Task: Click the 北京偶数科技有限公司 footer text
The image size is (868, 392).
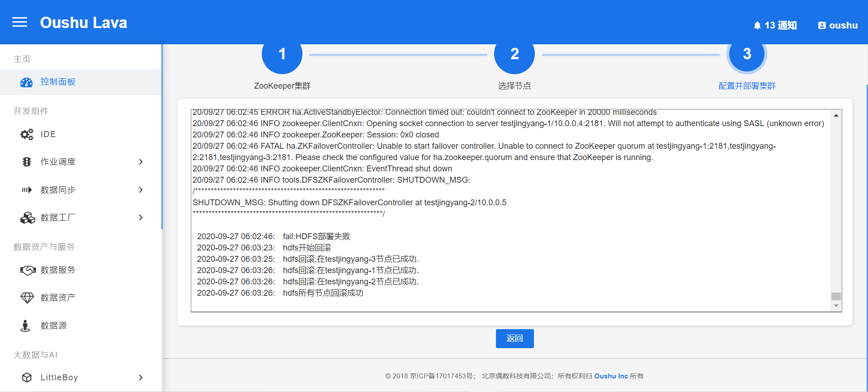Action: click(x=516, y=376)
